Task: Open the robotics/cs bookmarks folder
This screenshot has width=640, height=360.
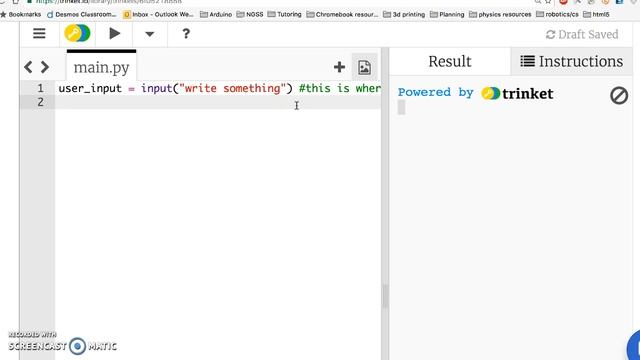Action: (557, 14)
